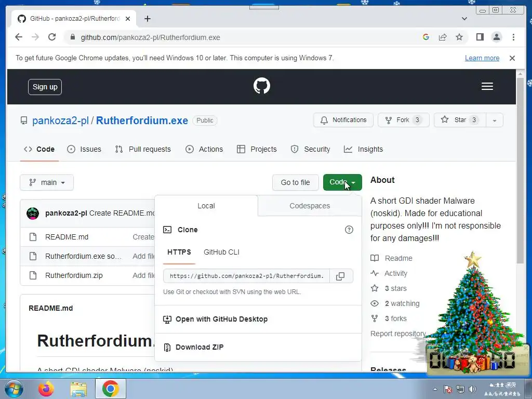Click the Notifications bell button
Viewport: 532px width, 399px height.
(343, 120)
